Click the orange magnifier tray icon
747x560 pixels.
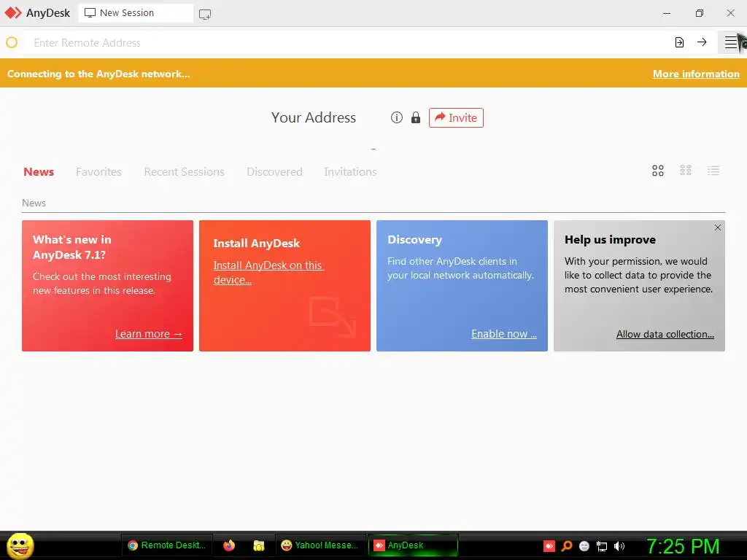(x=566, y=546)
